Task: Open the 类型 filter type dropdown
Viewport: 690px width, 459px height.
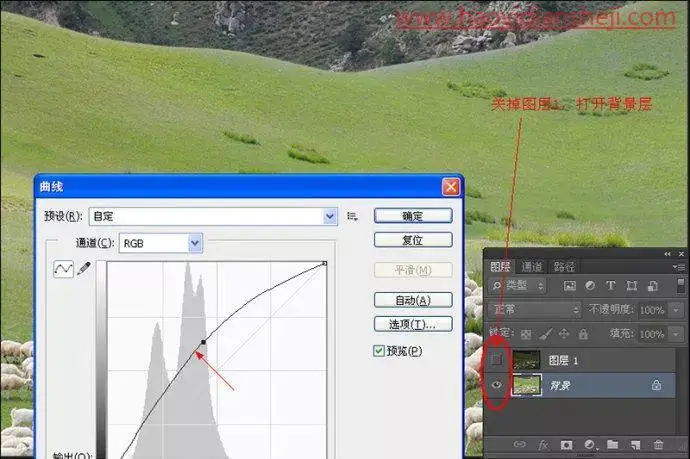Action: click(518, 286)
